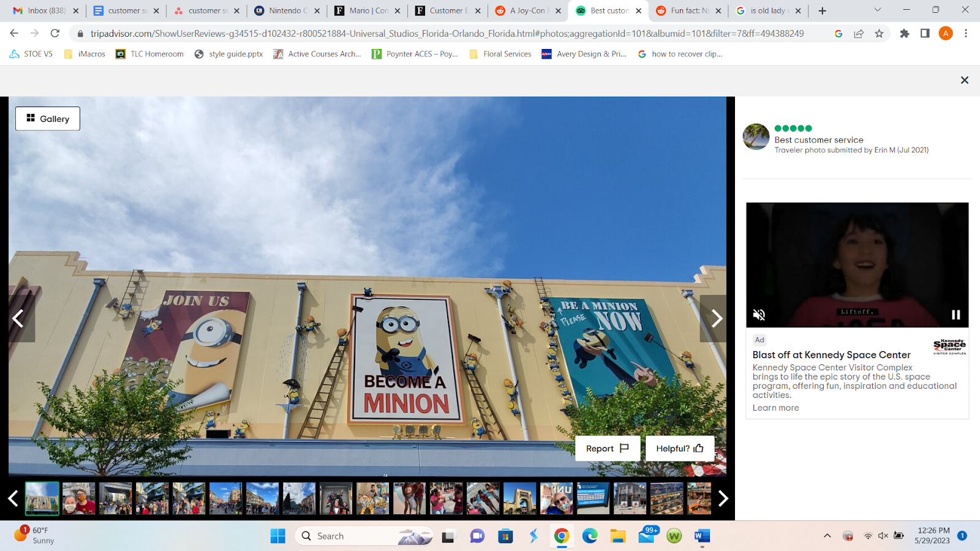Open the TLC Homeroom bookmark
Image resolution: width=980 pixels, height=551 pixels.
point(150,54)
